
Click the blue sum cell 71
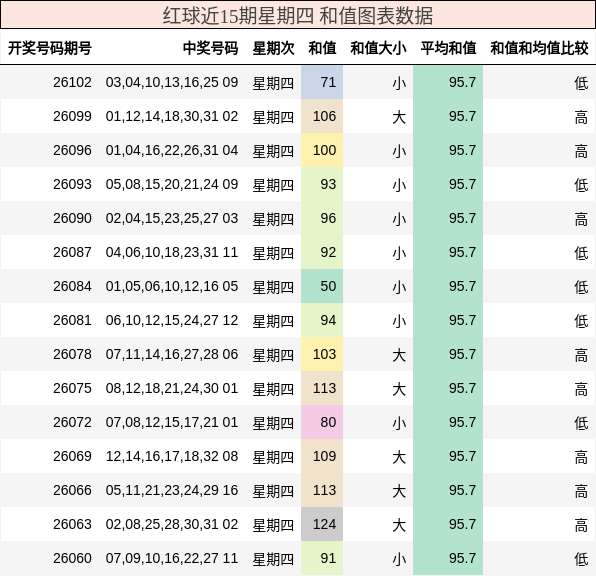(x=322, y=83)
